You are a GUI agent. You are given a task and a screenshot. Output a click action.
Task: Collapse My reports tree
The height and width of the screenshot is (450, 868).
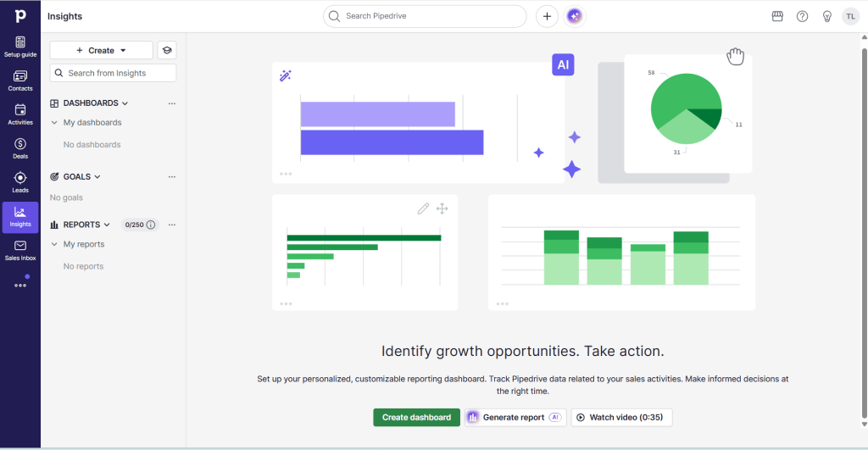54,244
